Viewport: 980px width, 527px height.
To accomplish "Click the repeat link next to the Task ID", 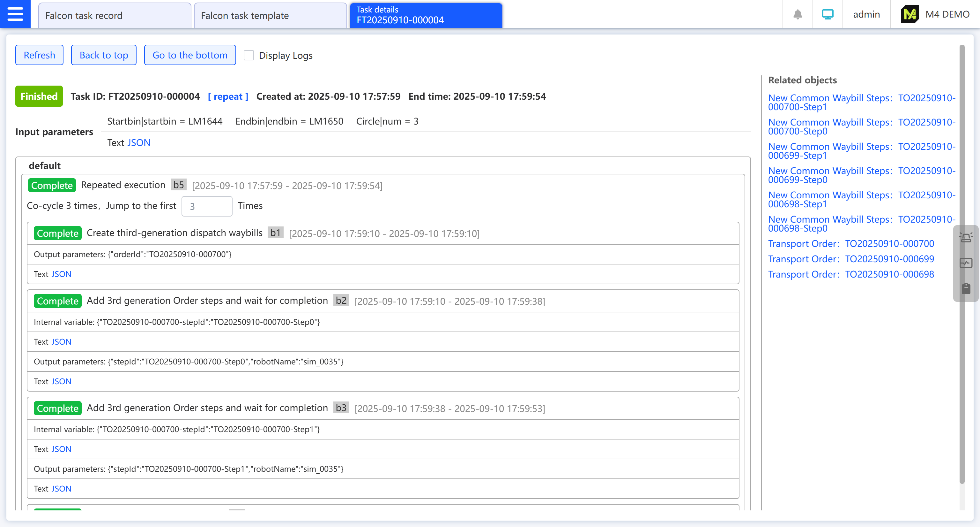I will pos(228,97).
